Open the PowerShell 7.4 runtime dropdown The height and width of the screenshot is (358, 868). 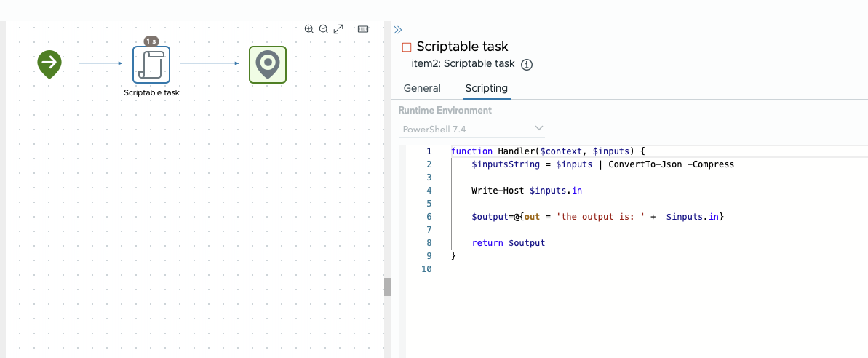471,129
